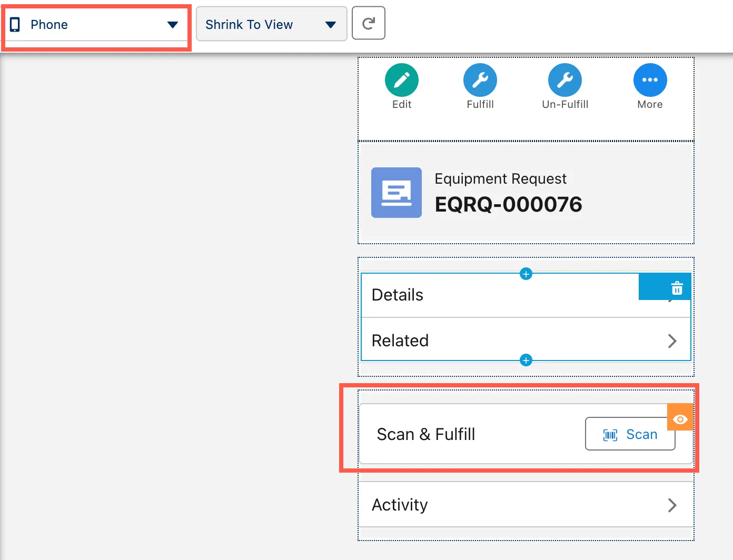Delete the tabs component with trash icon
Viewport: 733px width, 560px height.
[677, 288]
